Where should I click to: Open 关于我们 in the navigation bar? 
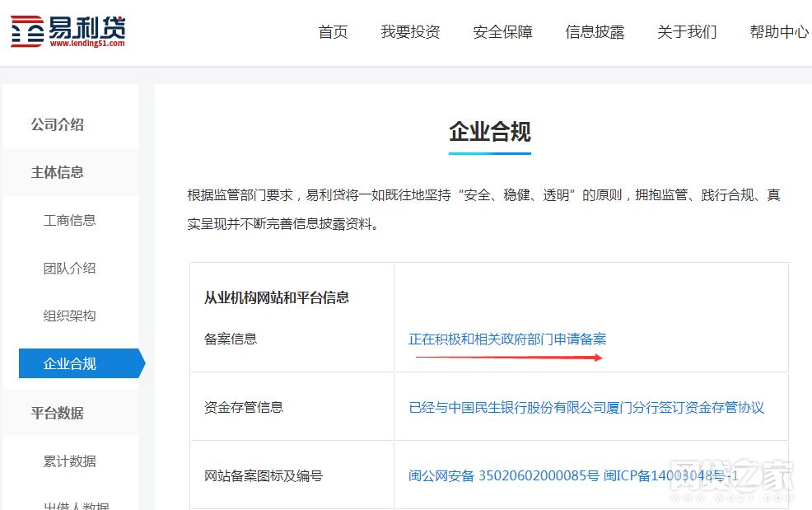[x=687, y=31]
